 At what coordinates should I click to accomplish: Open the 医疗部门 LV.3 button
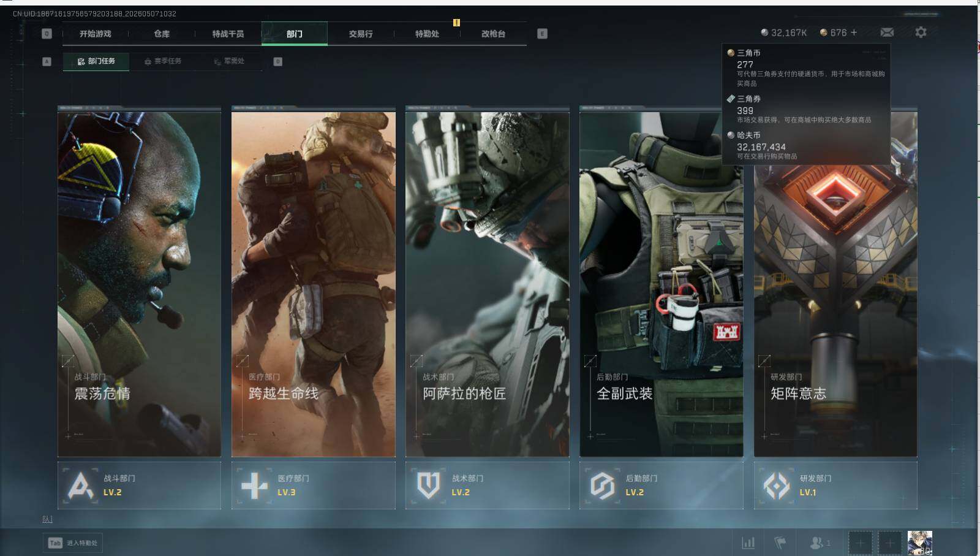click(x=313, y=486)
